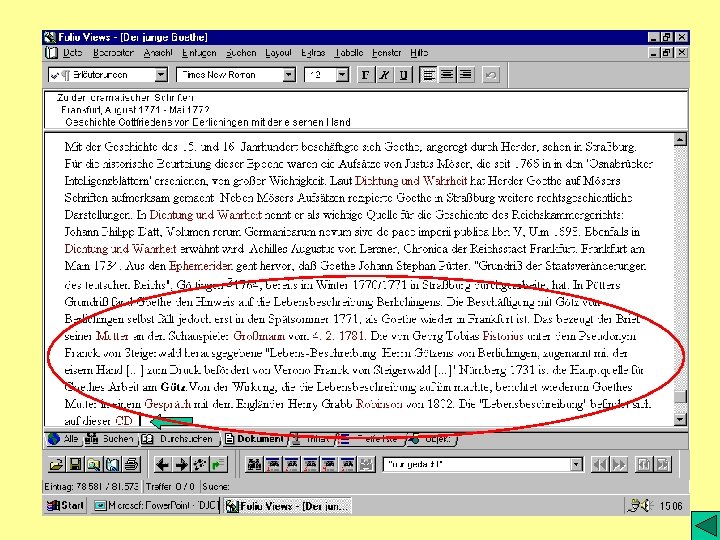720x540 pixels.
Task: Click the previous partition icon near the toolbar end
Action: [x=643, y=465]
